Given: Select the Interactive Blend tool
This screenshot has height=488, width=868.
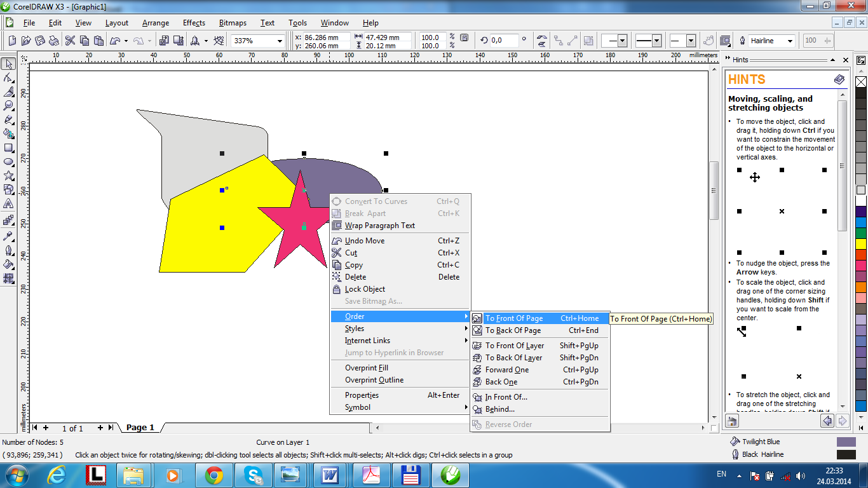Looking at the screenshot, I should click(x=9, y=220).
